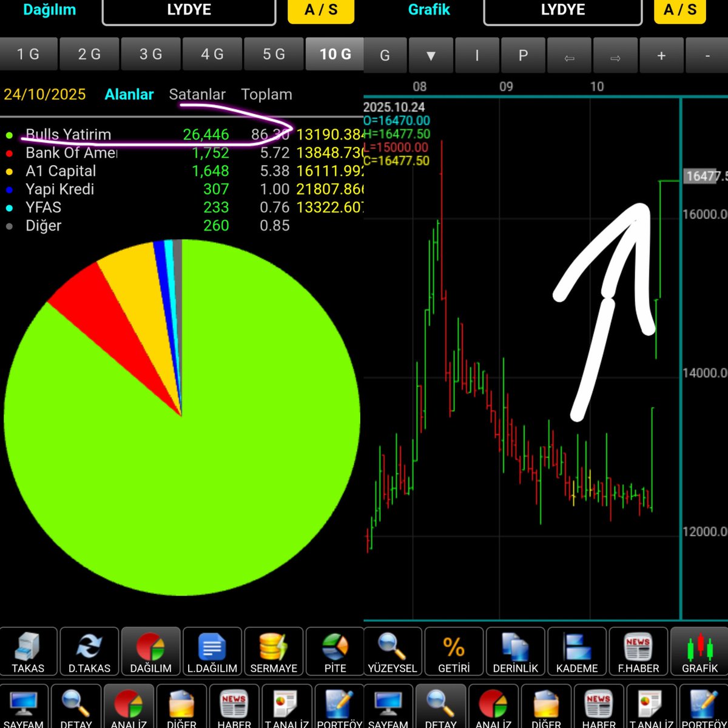
Task: Click the G chart period button
Action: [x=385, y=55]
